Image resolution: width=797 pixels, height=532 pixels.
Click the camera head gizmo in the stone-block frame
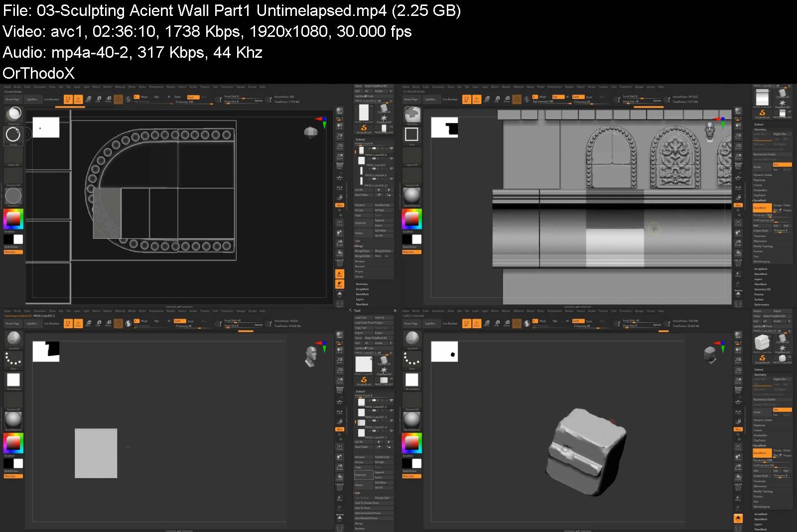click(710, 355)
